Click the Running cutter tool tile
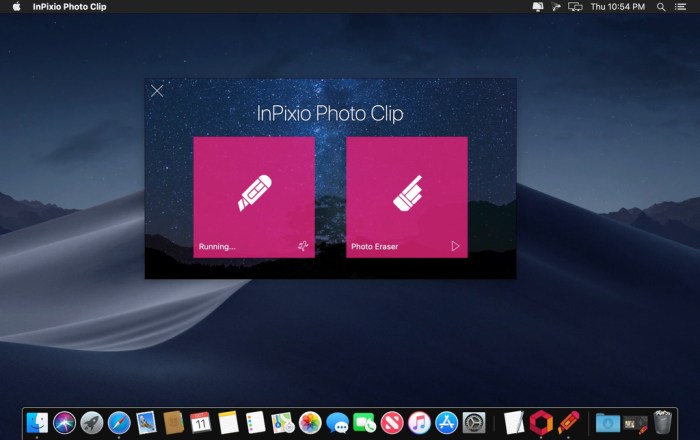Viewport: 700px width, 440px height. click(x=254, y=197)
